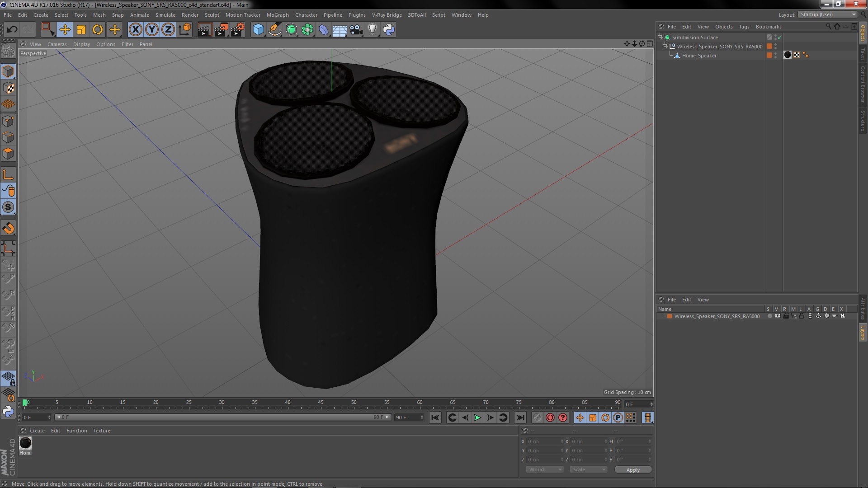Select the Rotate tool
This screenshot has width=868, height=488.
[98, 30]
